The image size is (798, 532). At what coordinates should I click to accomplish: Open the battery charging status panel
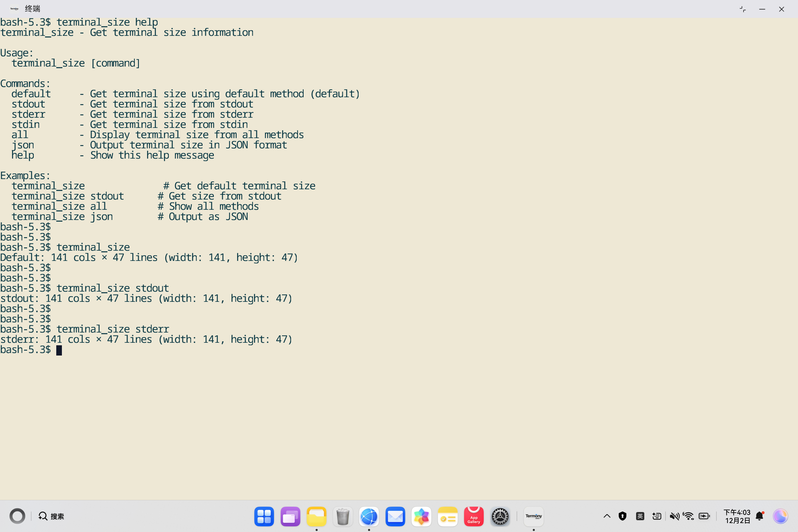[704, 516]
